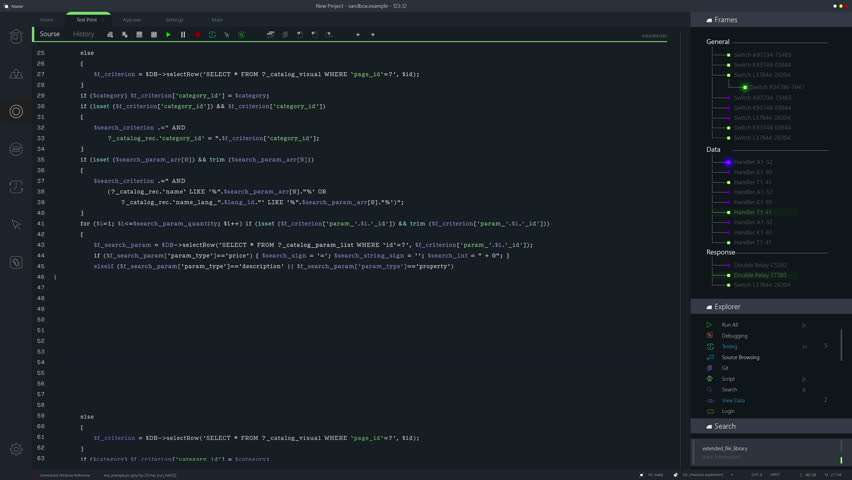
Task: Click the Git icon in Explorer
Action: click(709, 368)
